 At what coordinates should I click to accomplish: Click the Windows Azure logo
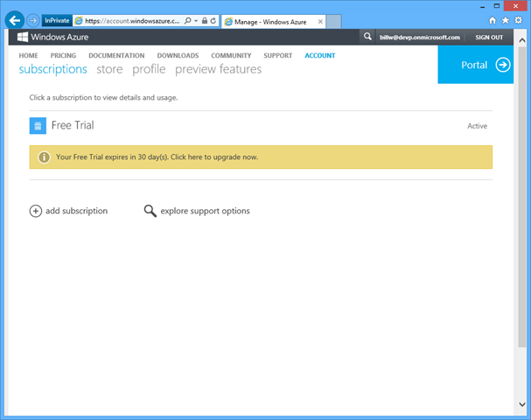[52, 38]
